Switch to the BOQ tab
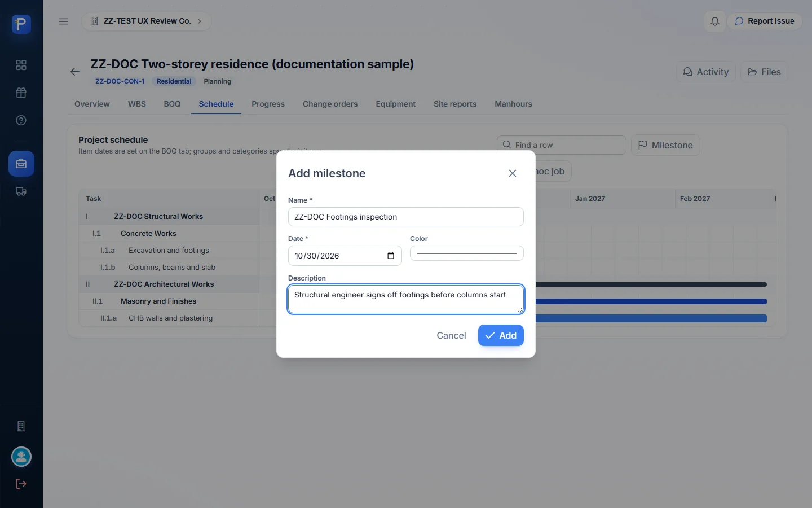 pos(172,104)
